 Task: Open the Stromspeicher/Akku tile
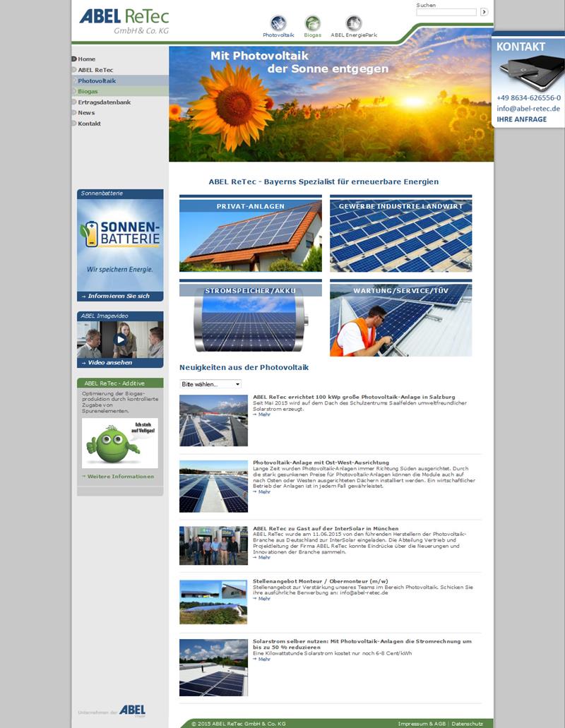coord(251,318)
